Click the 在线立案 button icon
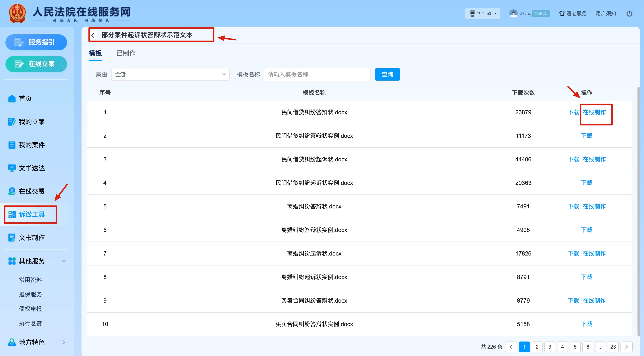The width and height of the screenshot is (644, 356). pos(19,64)
